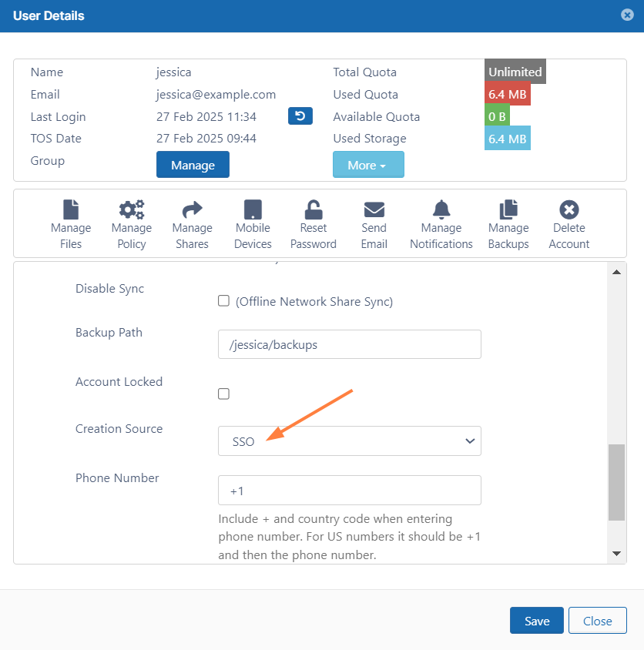This screenshot has height=650, width=644.
Task: Open Manage Shares arrow icon
Action: 192,209
